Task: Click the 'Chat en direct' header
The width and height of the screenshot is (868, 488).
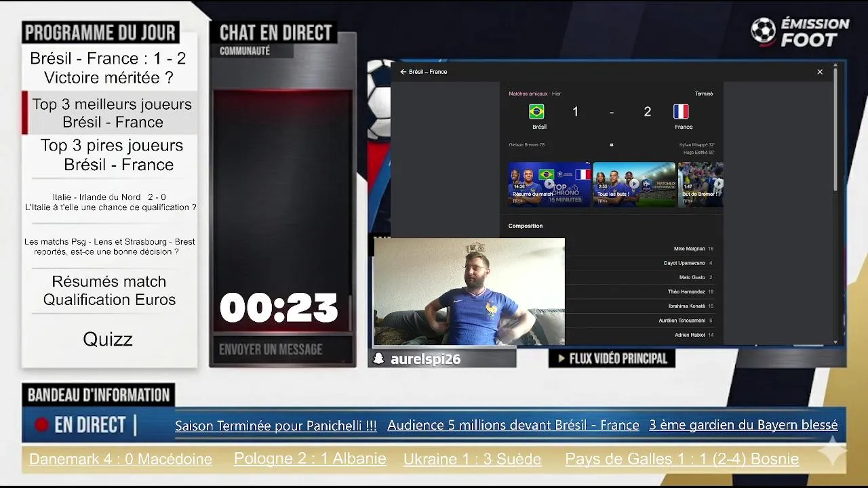Action: click(276, 33)
